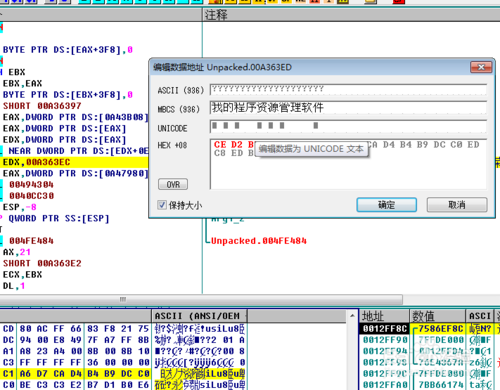
Task: Click inside the HEX +08 bytes editing area
Action: click(348, 164)
